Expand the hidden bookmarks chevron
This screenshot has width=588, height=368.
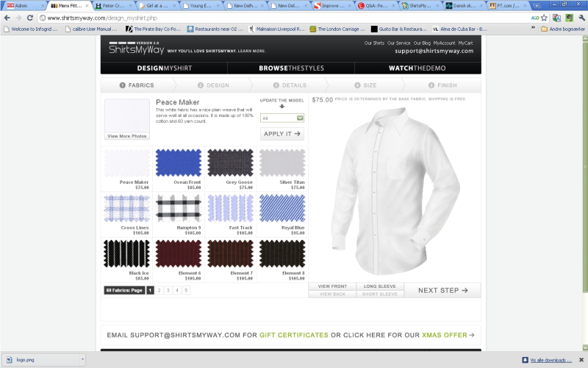pos(533,29)
